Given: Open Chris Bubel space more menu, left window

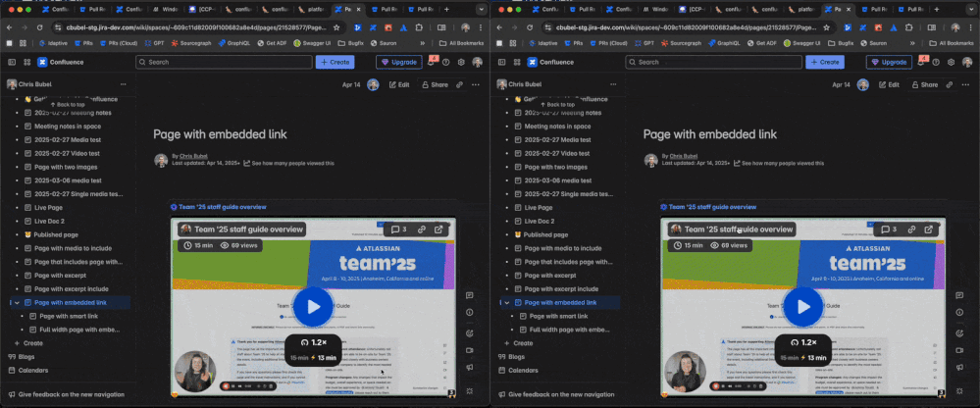Looking at the screenshot, I should click(124, 84).
